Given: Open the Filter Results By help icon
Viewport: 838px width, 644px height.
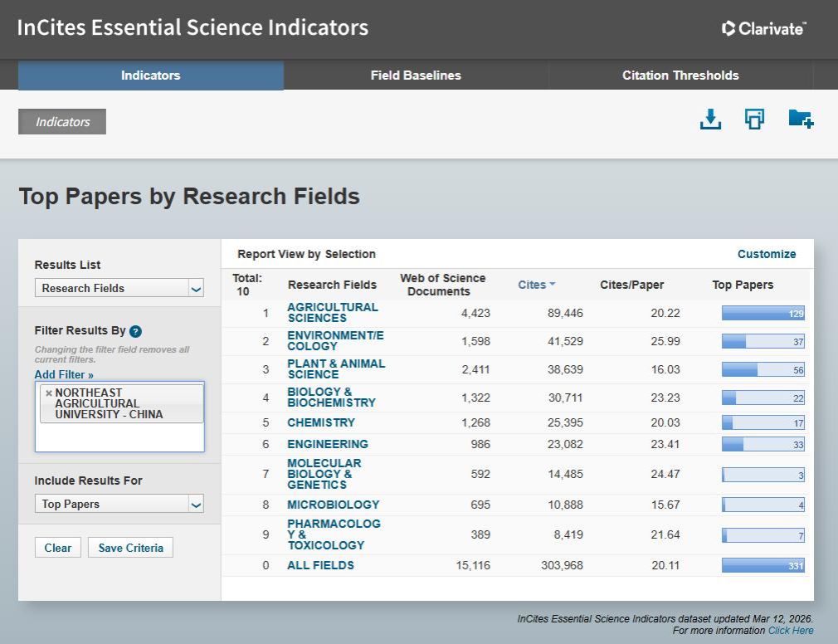Looking at the screenshot, I should [x=136, y=331].
